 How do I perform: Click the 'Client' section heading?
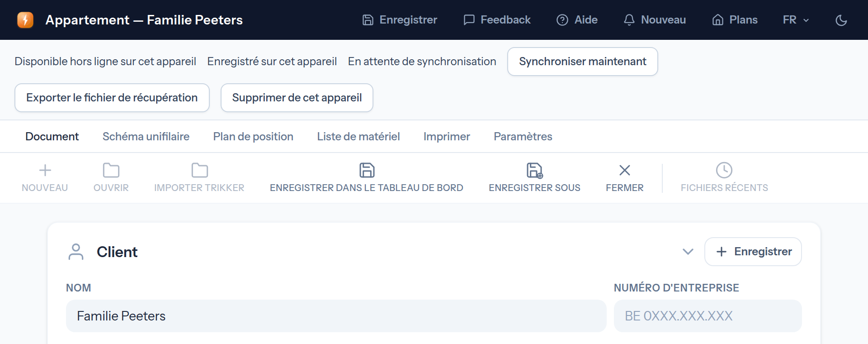pos(117,252)
